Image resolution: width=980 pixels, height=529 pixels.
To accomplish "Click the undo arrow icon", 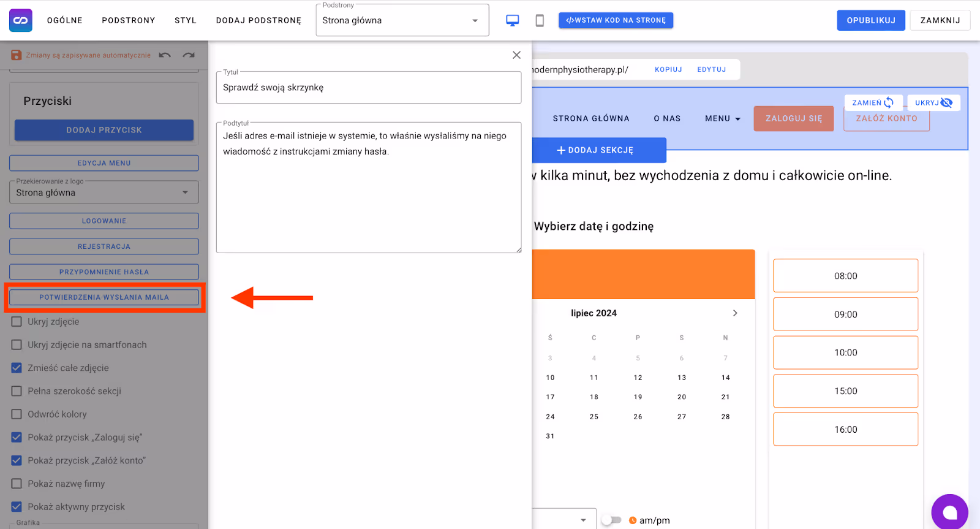I will point(165,55).
